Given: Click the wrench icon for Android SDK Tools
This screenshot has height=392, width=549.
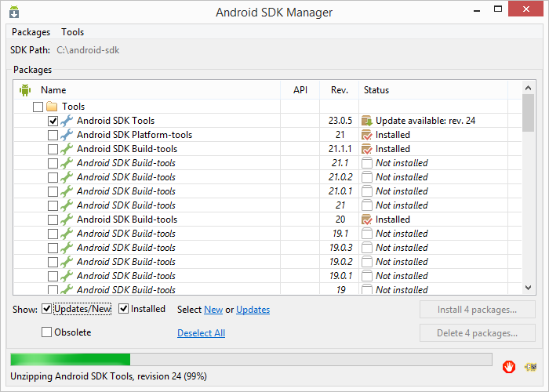Looking at the screenshot, I should pos(67,121).
